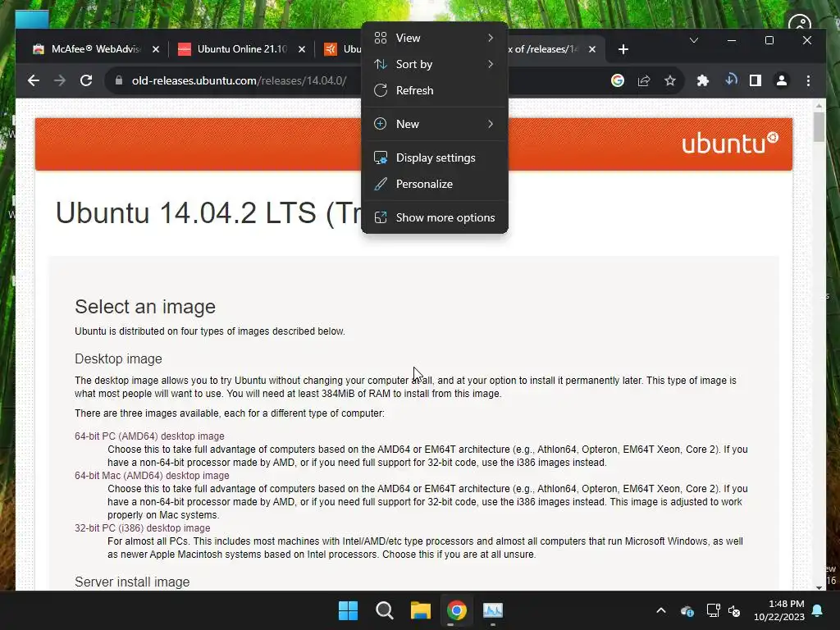
Task: Open the Chrome three-dot menu
Action: point(808,80)
